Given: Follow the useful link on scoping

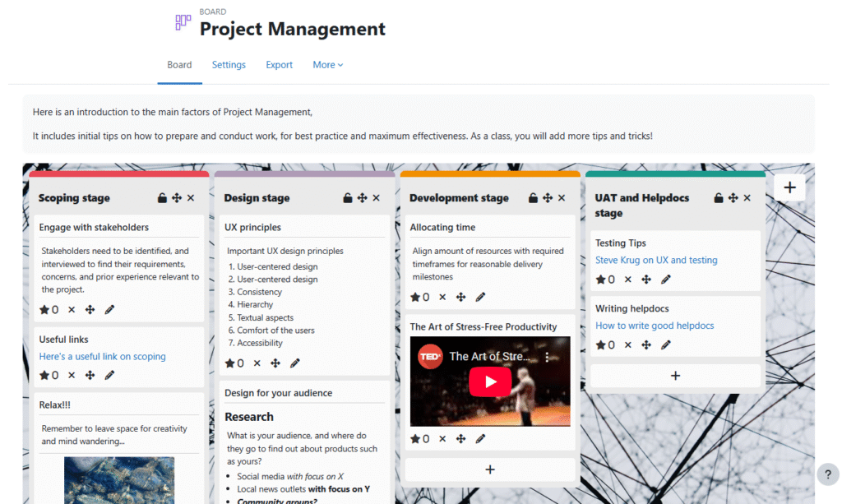Looking at the screenshot, I should tap(102, 356).
